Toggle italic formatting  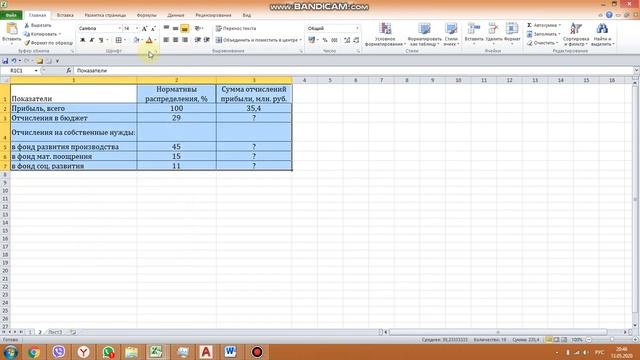(92, 40)
